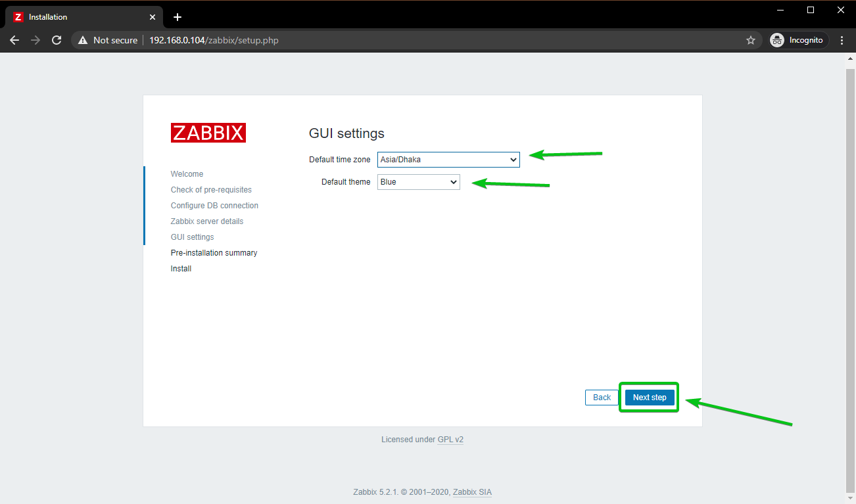Click the Zabbix logo
The height and width of the screenshot is (504, 856).
pos(208,133)
